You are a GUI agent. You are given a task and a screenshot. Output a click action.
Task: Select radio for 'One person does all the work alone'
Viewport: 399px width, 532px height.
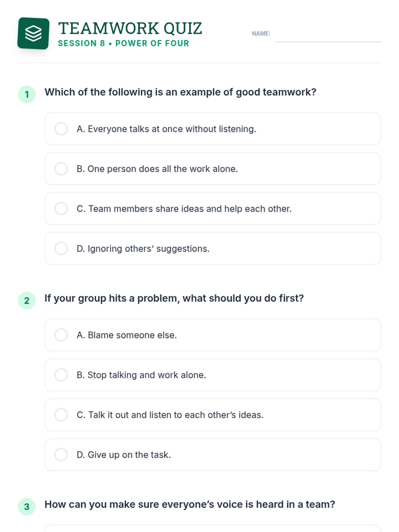(61, 169)
